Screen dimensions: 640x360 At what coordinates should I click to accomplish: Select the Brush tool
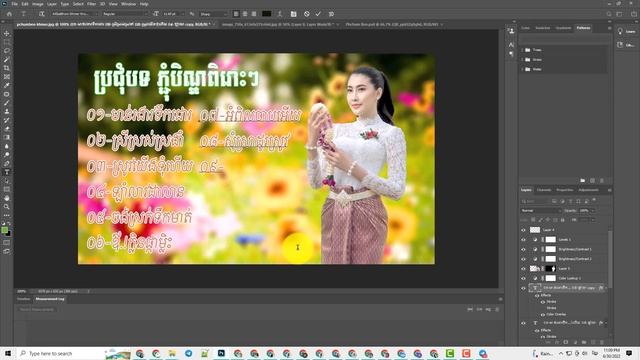7,103
